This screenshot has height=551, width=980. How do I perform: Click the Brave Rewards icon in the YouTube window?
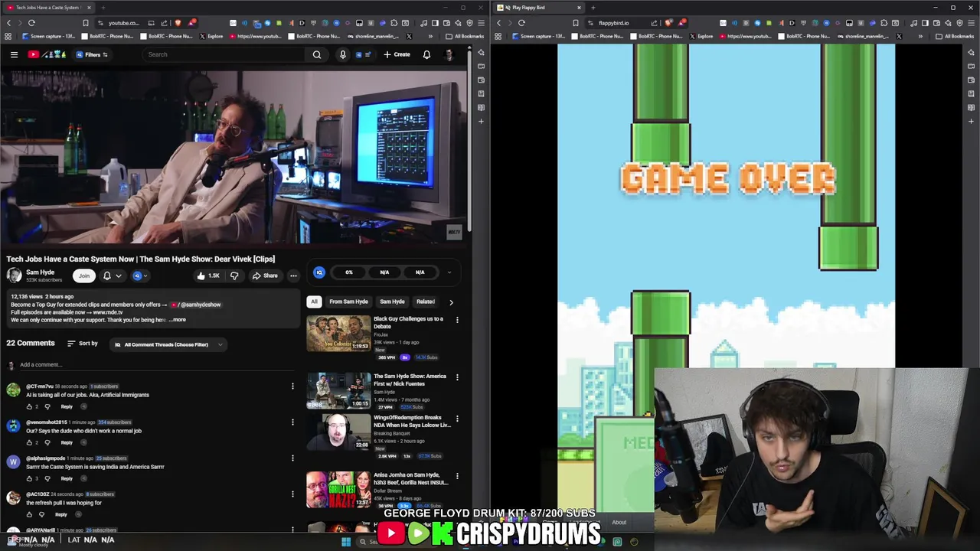[192, 23]
